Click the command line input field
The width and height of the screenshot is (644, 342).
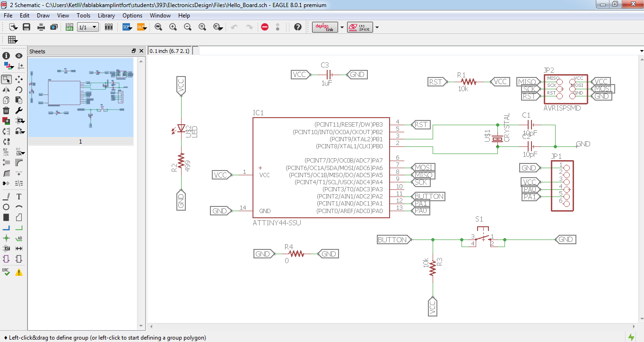[418, 51]
